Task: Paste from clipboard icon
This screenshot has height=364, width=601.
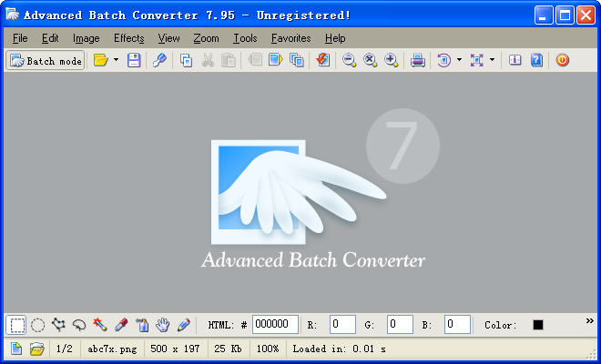Action: click(x=229, y=60)
